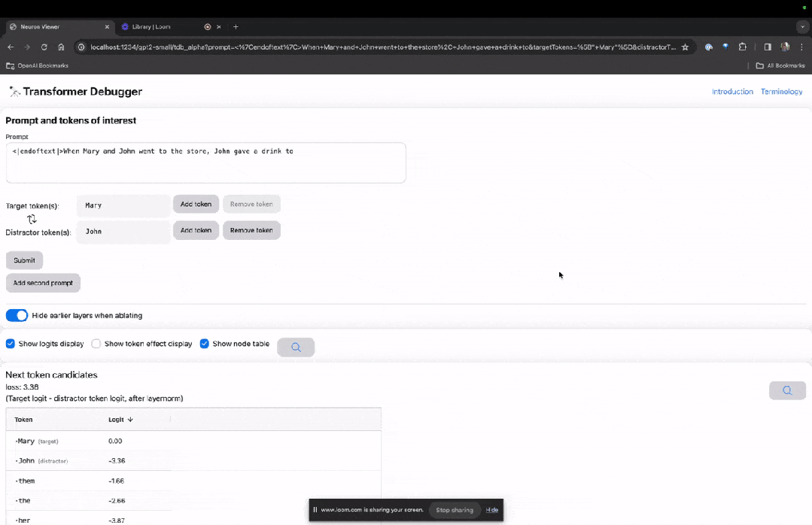812x525 pixels.
Task: Bookmark the page via the star icon
Action: (686, 47)
